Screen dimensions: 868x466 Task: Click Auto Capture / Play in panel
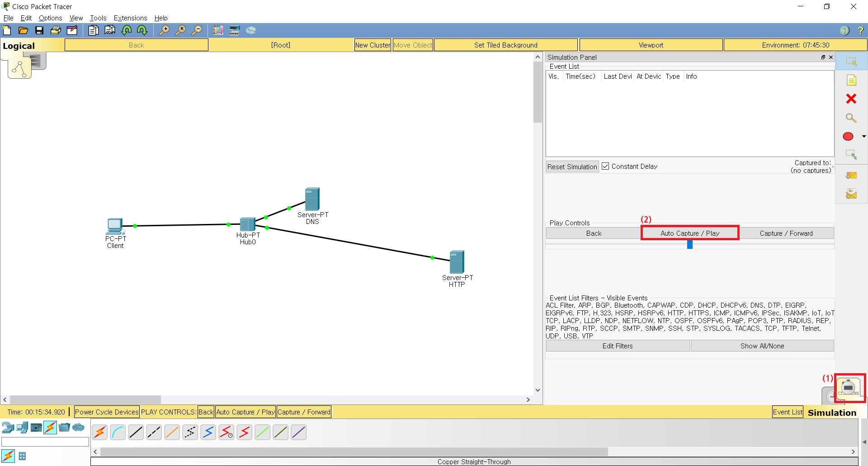tap(689, 233)
